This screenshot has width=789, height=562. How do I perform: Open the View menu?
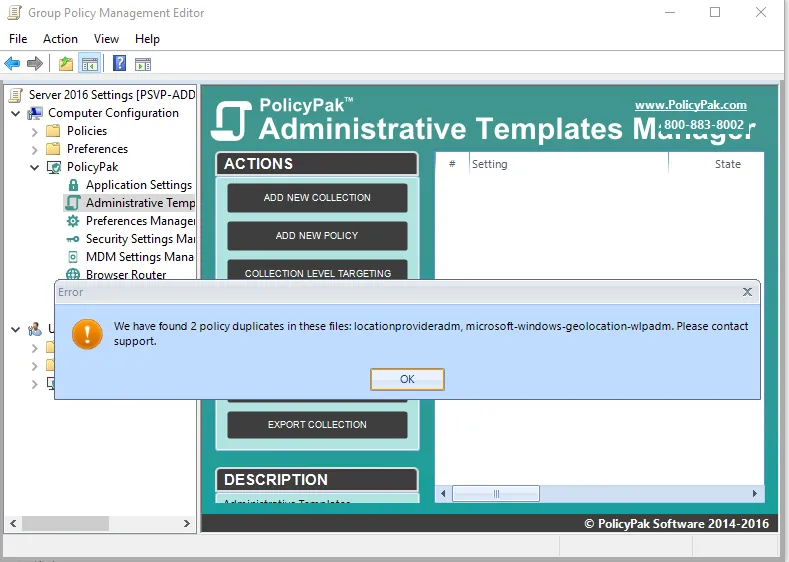(x=106, y=39)
